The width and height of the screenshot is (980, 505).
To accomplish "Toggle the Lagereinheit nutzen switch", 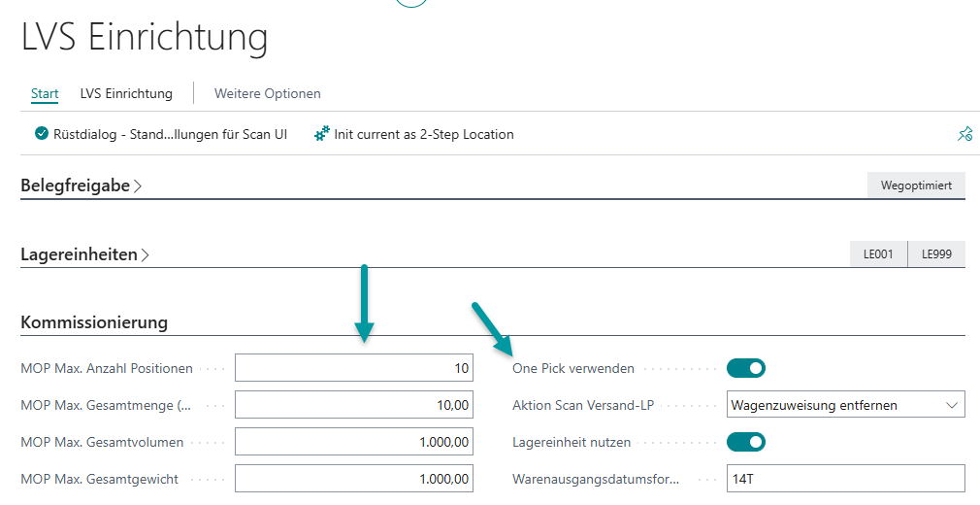I will point(745,442).
